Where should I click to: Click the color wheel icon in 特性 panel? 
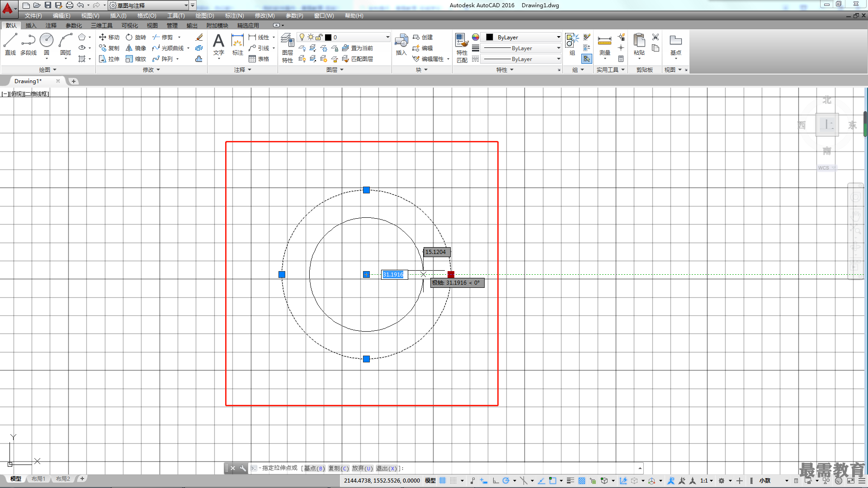coord(476,37)
